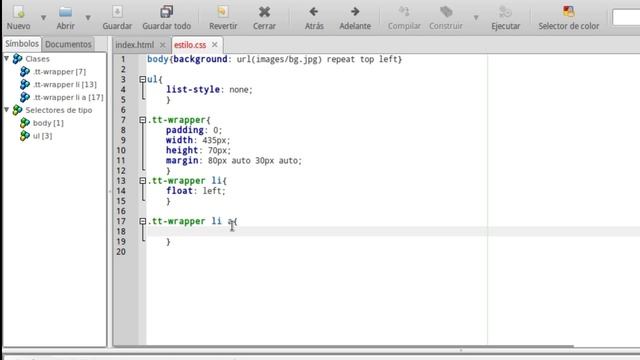
Task: Select .tt-wrapper li a [17] symbol
Action: [x=68, y=97]
